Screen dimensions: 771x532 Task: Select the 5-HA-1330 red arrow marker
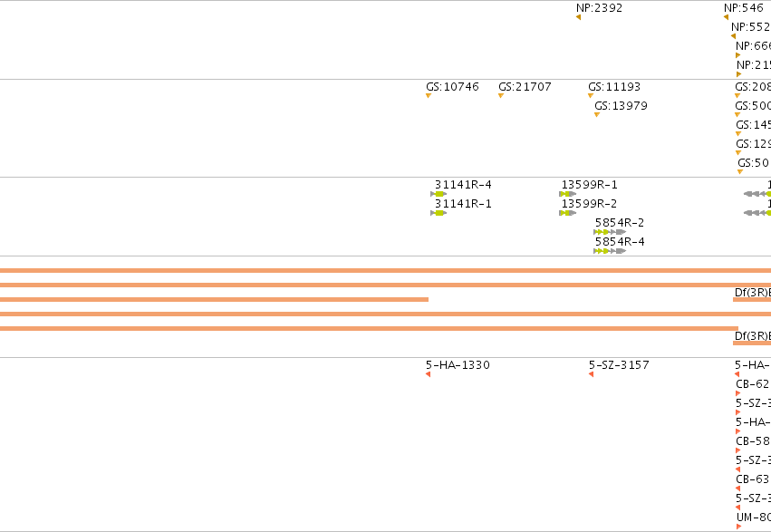(428, 374)
